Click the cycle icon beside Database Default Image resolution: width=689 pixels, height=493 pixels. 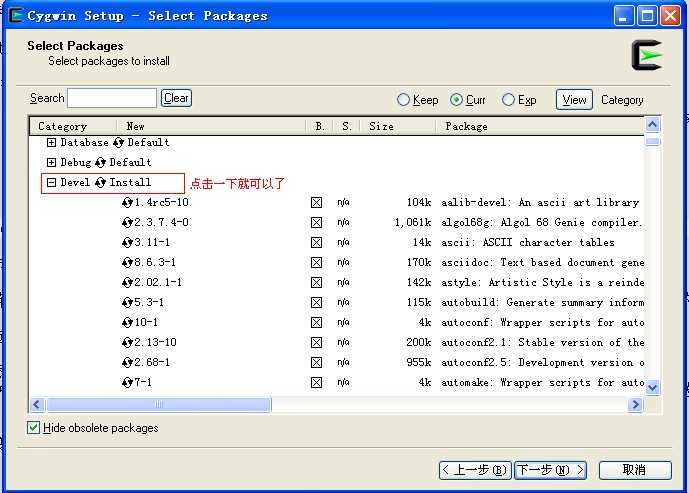coord(118,142)
